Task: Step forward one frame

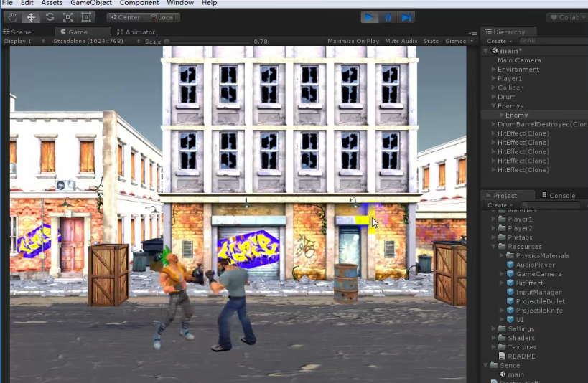Action: click(406, 17)
